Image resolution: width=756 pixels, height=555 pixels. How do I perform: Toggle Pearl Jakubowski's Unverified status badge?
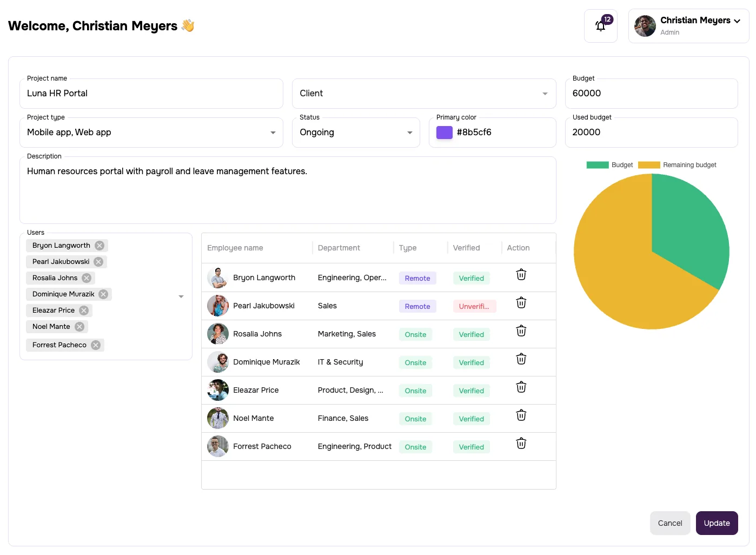pyautogui.click(x=474, y=306)
